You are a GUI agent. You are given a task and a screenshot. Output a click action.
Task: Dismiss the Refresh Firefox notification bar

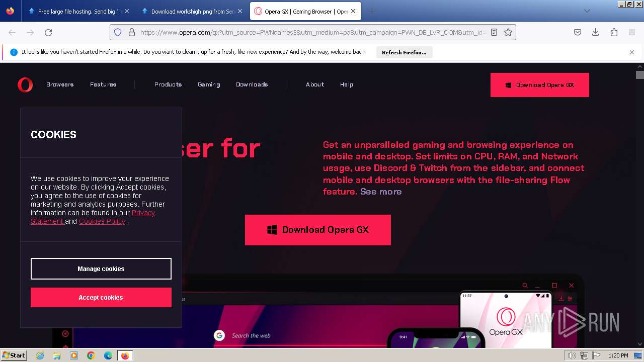(x=632, y=52)
